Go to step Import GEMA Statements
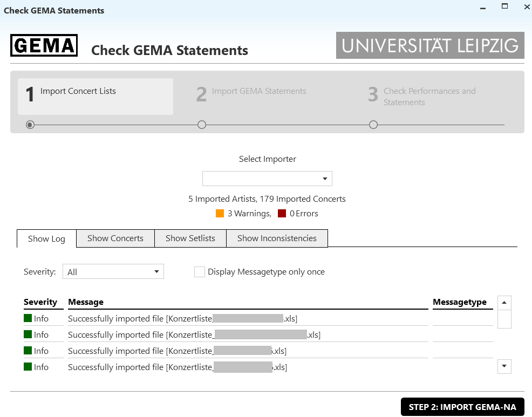The height and width of the screenshot is (417, 532). [259, 92]
